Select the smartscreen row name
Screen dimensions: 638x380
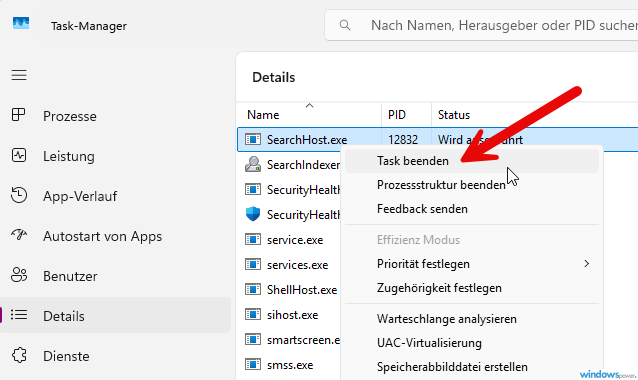coord(303,340)
